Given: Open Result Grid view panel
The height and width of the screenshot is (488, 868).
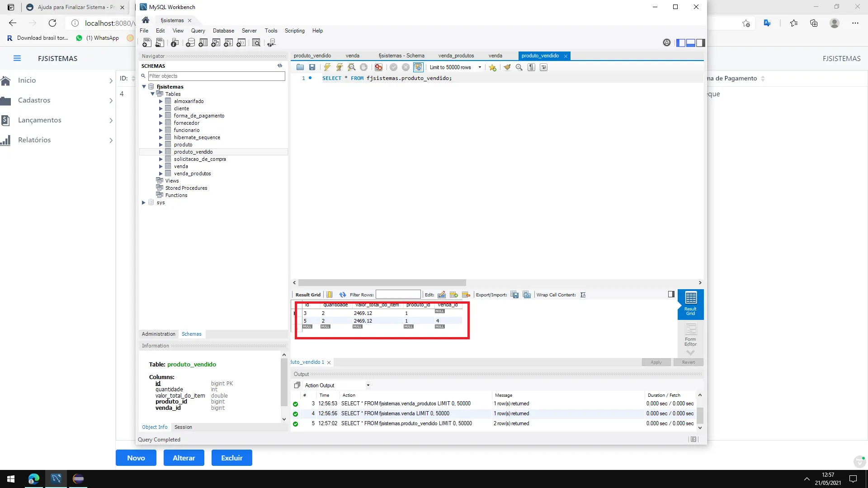Looking at the screenshot, I should (x=690, y=304).
